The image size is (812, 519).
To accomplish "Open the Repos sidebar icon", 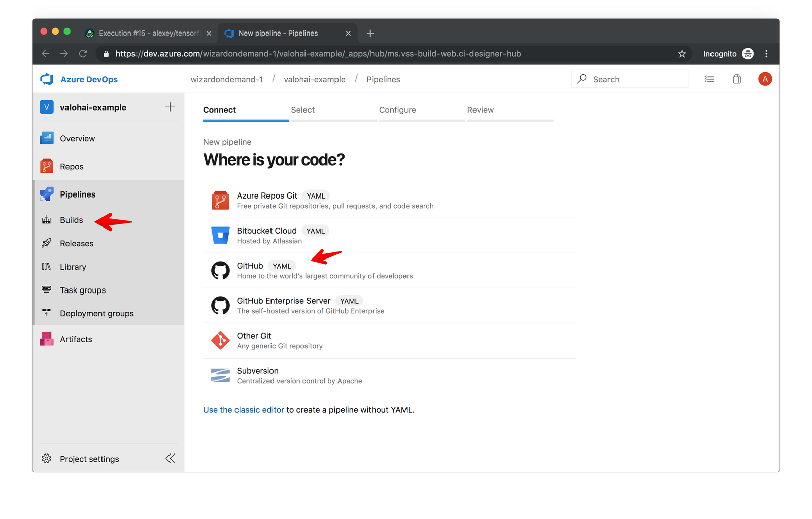I will click(x=47, y=166).
